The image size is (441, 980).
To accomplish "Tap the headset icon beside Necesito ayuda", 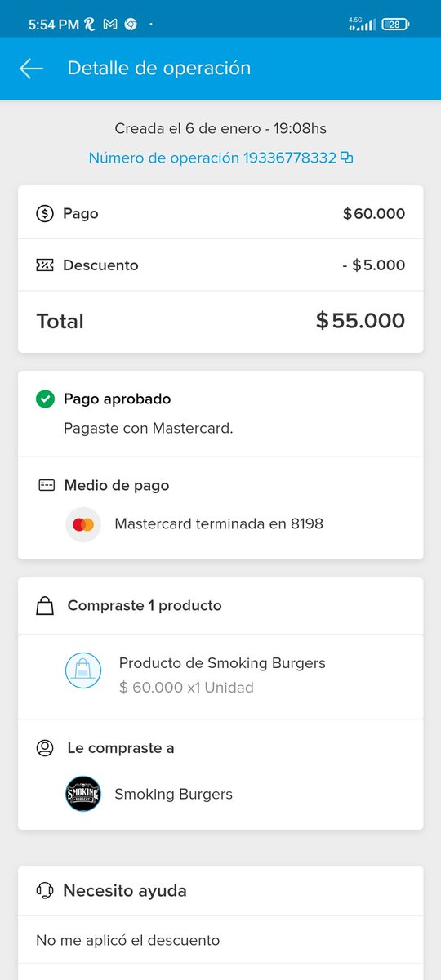I will click(45, 891).
